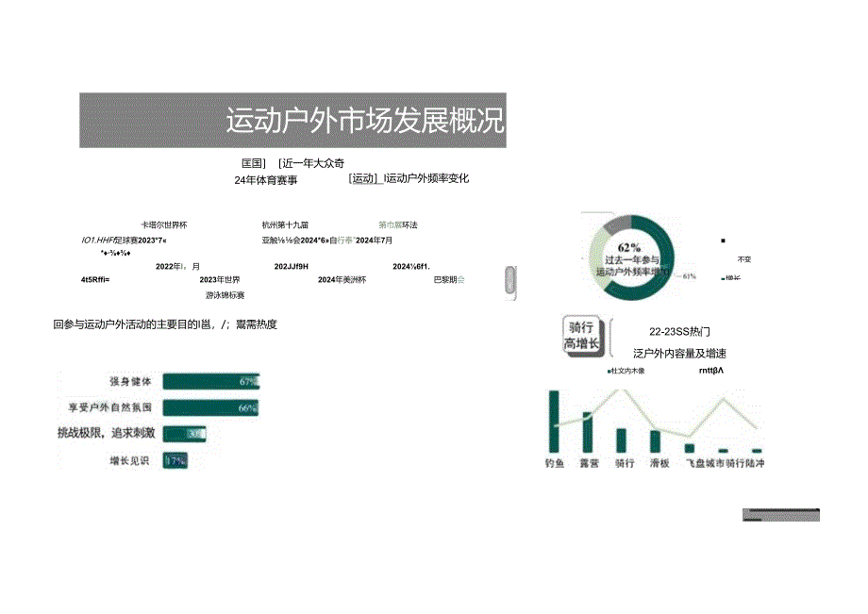Expand the 匡国] bracketed label
Image resolution: width=868 pixels, height=614 pixels.
[x=251, y=162]
